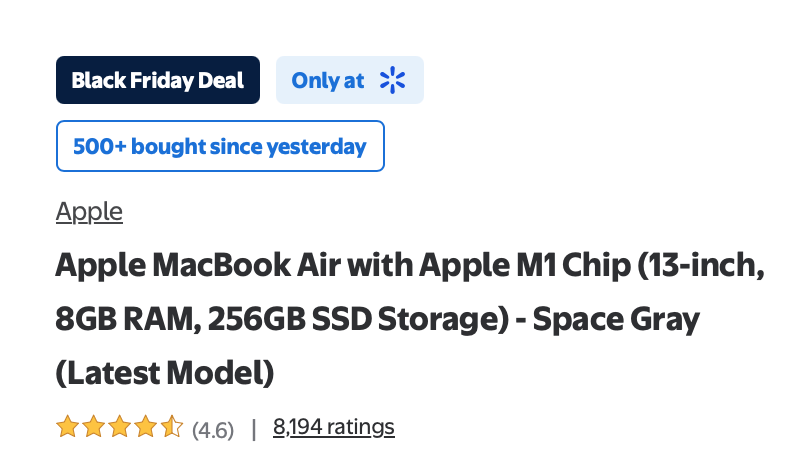790x456 pixels.
Task: Click the fourth gold rating star
Action: pyautogui.click(x=145, y=428)
